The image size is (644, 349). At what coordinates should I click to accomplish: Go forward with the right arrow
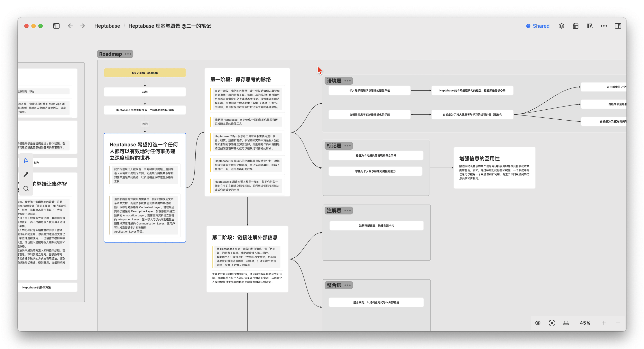coord(82,26)
